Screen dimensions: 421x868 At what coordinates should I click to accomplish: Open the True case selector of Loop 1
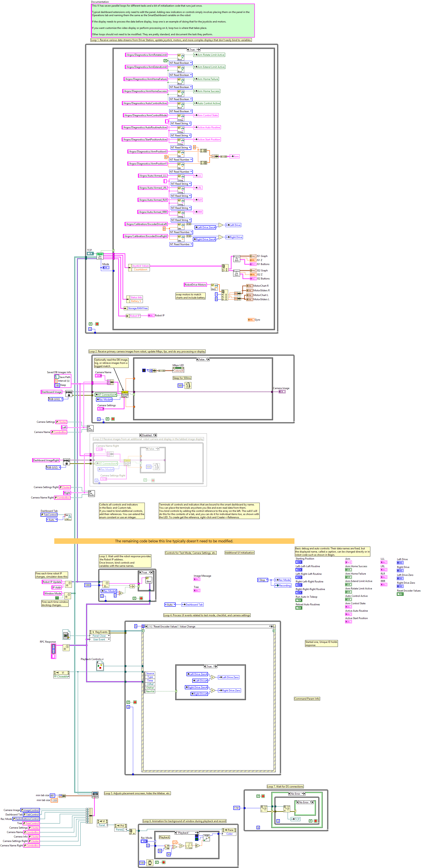point(193,50)
